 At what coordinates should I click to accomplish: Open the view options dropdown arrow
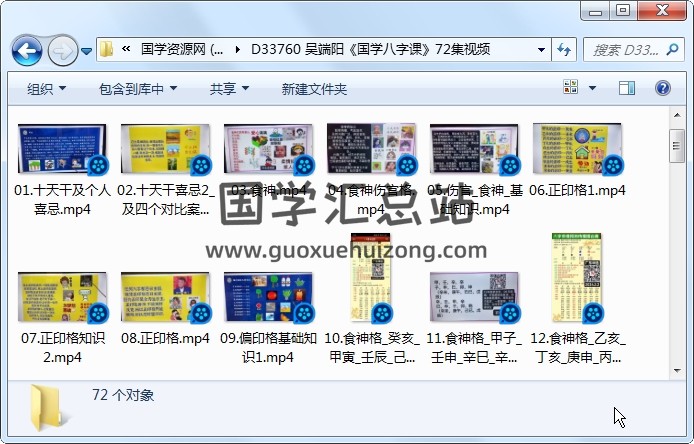pyautogui.click(x=592, y=88)
